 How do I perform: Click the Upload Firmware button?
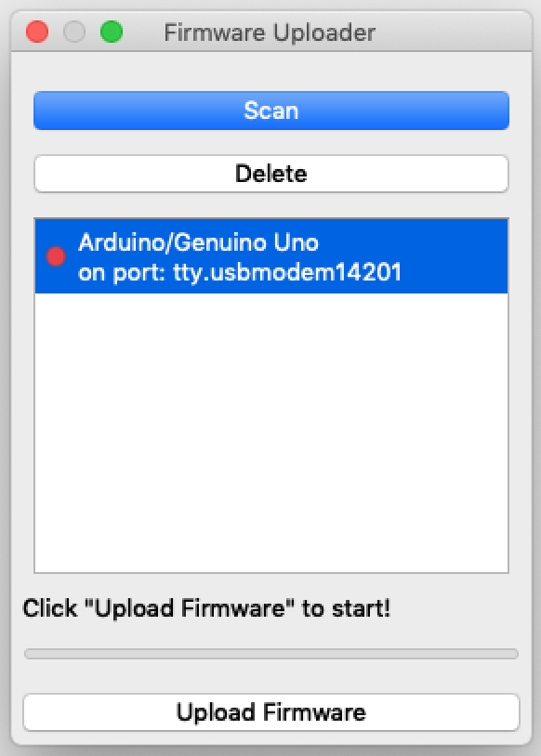pos(271,712)
